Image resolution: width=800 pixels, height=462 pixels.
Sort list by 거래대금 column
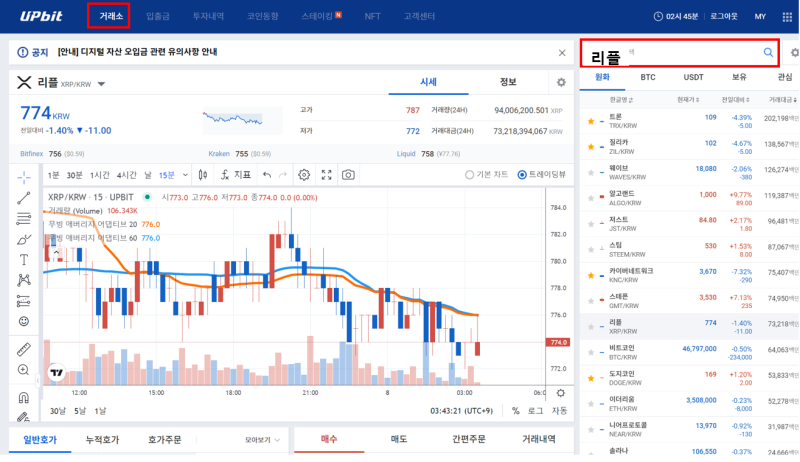(x=783, y=100)
